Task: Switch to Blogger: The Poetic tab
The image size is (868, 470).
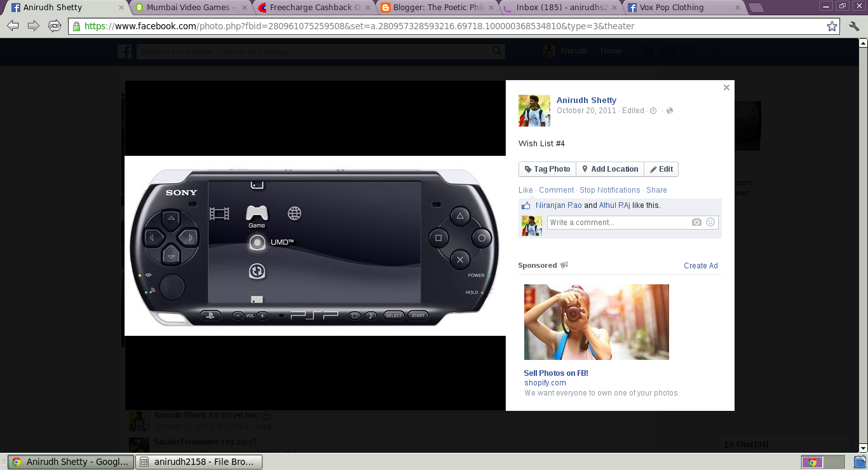Action: [437, 8]
